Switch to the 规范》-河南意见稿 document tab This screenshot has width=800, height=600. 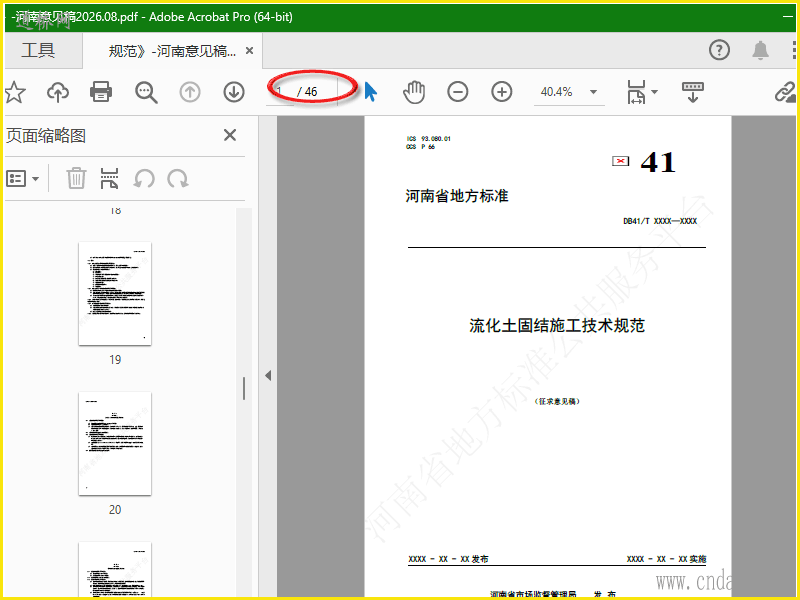(172, 51)
